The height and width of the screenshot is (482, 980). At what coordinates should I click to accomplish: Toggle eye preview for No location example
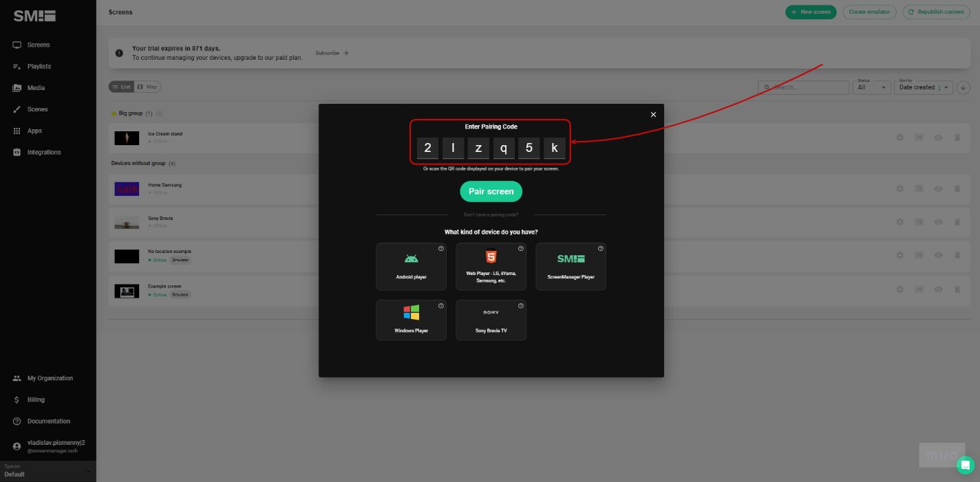[938, 255]
